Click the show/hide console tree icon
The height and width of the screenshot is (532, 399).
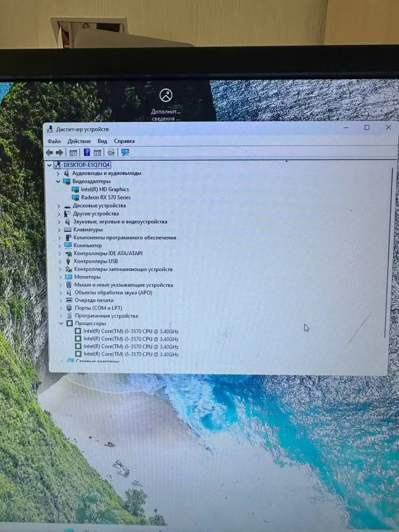point(73,153)
